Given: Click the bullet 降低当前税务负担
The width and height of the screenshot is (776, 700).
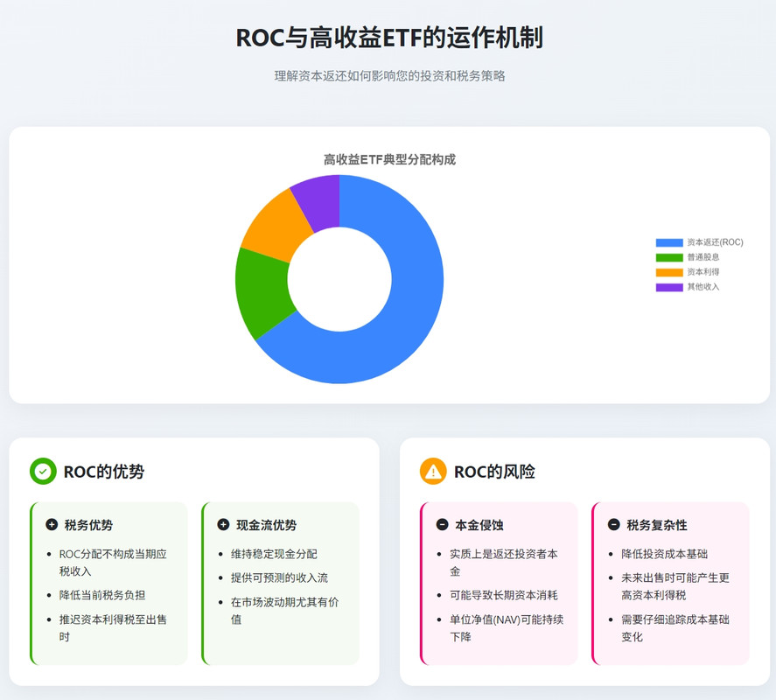Looking at the screenshot, I should click(x=102, y=595).
